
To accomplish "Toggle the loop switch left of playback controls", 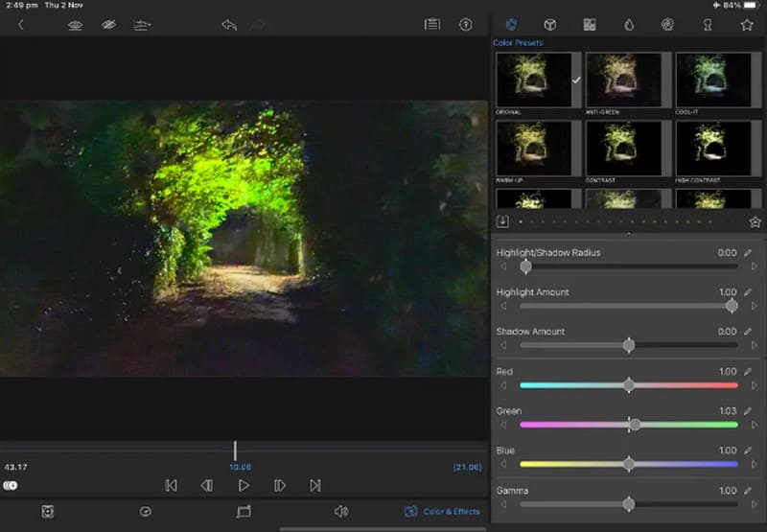I will pos(11,486).
